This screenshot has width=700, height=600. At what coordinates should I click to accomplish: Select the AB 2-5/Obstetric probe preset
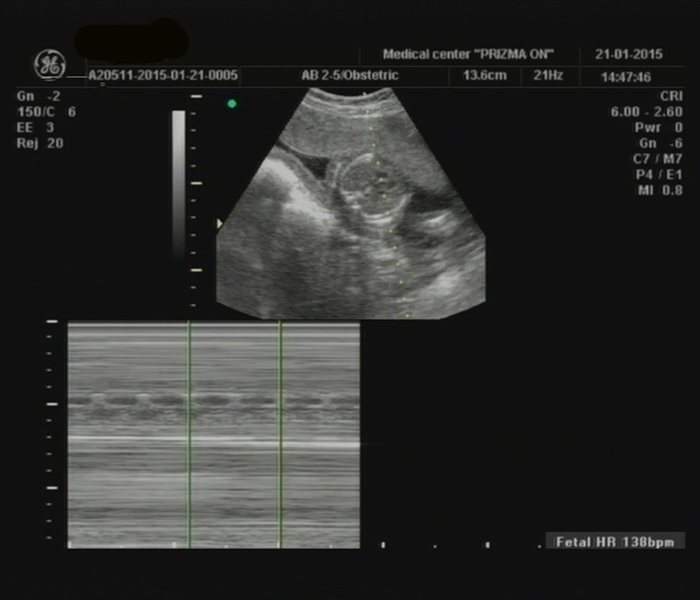pyautogui.click(x=350, y=76)
